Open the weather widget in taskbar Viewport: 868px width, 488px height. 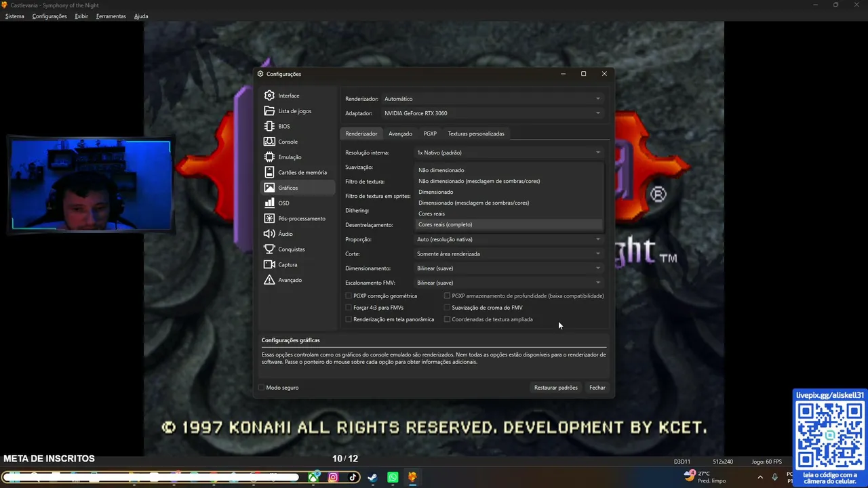705,477
